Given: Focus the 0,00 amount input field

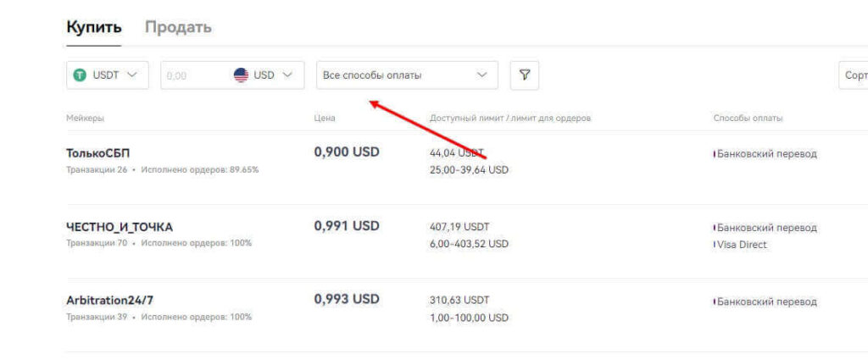Looking at the screenshot, I should coord(193,75).
